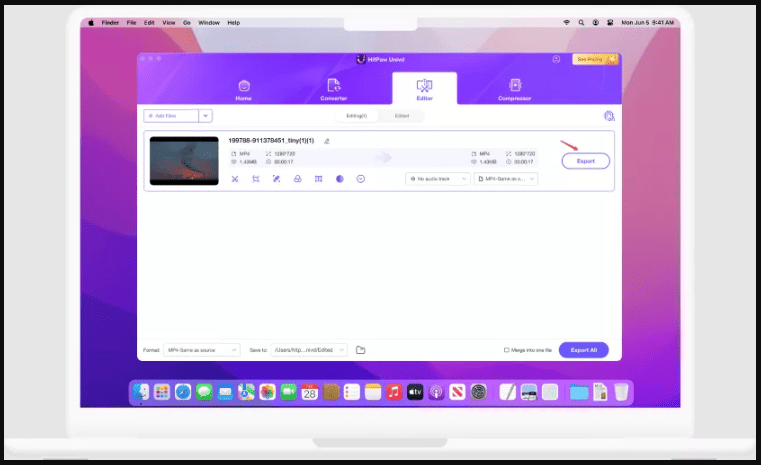Open Calendar showing 28 in the Dock
The width and height of the screenshot is (761, 465).
tap(310, 392)
